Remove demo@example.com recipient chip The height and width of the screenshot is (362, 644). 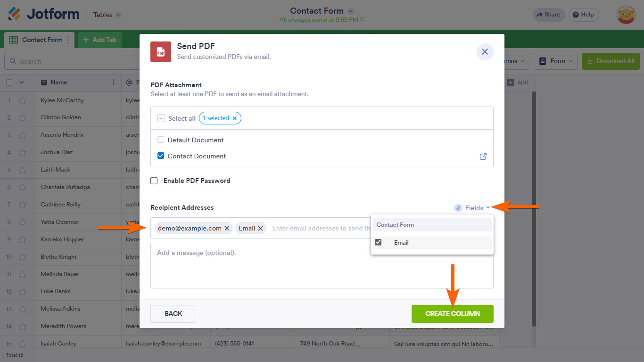tap(227, 229)
